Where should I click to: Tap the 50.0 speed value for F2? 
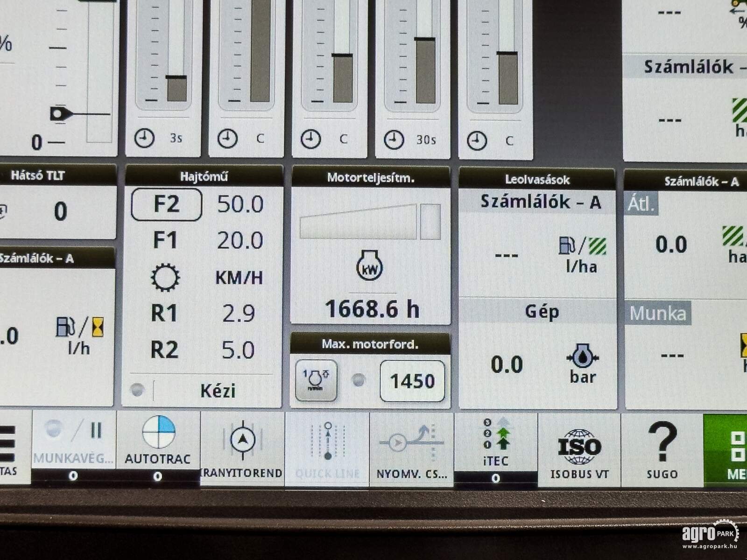pyautogui.click(x=240, y=204)
